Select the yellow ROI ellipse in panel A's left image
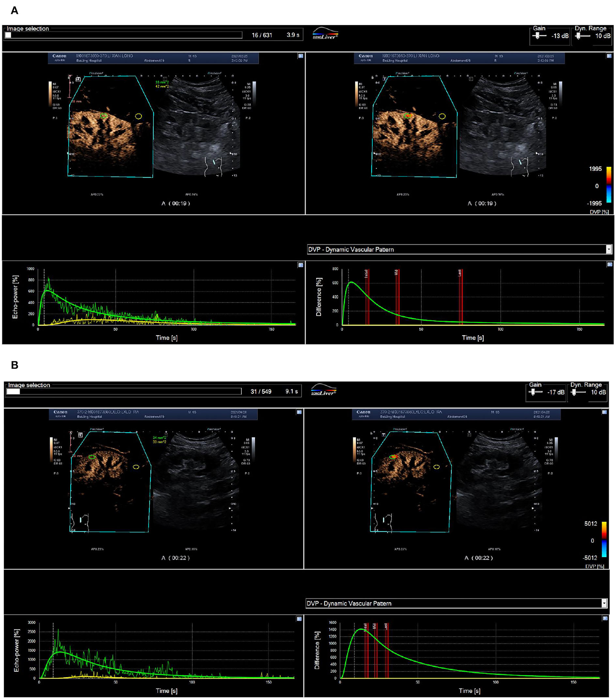The image size is (616, 700). coord(138,116)
